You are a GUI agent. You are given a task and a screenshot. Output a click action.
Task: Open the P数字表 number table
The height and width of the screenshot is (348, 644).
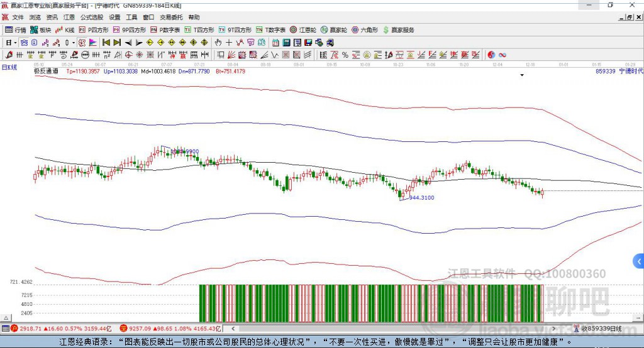165,30
